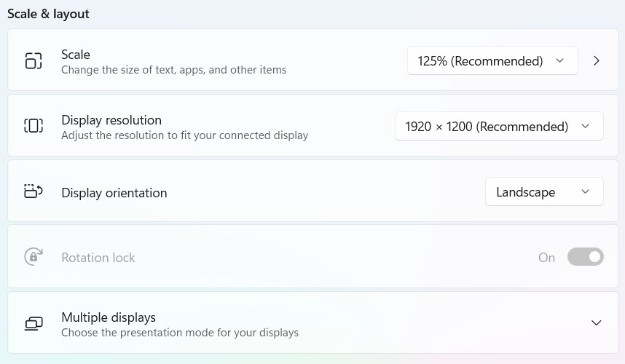Toggle the Rotation lock switch
The width and height of the screenshot is (625, 364).
tap(585, 257)
